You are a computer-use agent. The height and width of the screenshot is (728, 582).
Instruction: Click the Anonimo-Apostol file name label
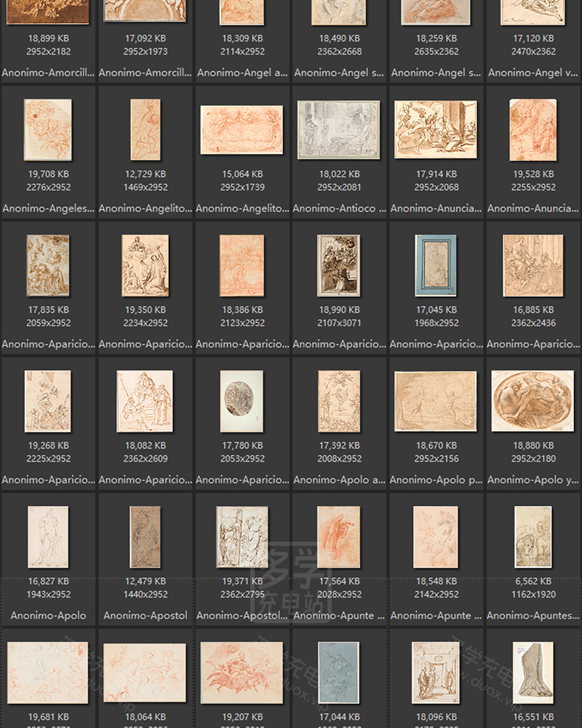coord(145,615)
